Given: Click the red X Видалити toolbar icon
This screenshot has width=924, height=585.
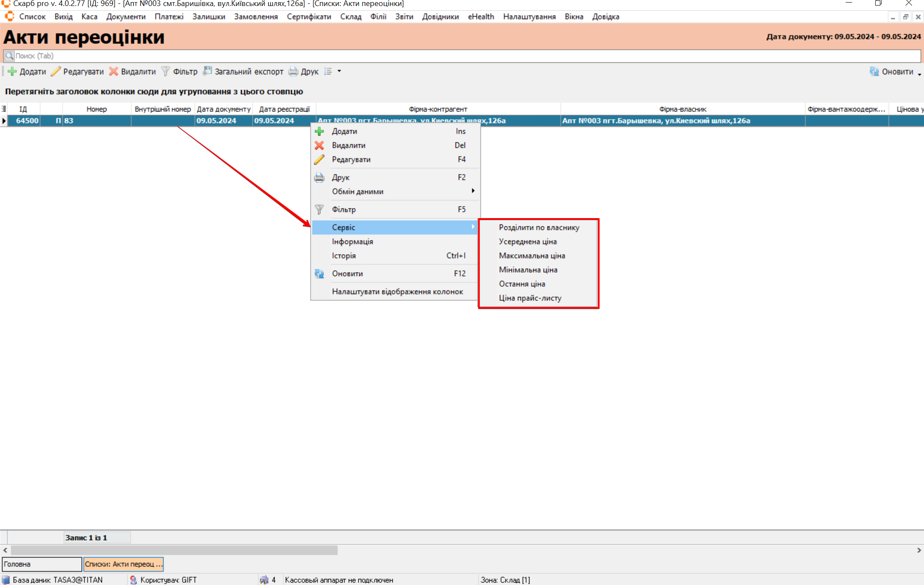Looking at the screenshot, I should click(x=113, y=71).
